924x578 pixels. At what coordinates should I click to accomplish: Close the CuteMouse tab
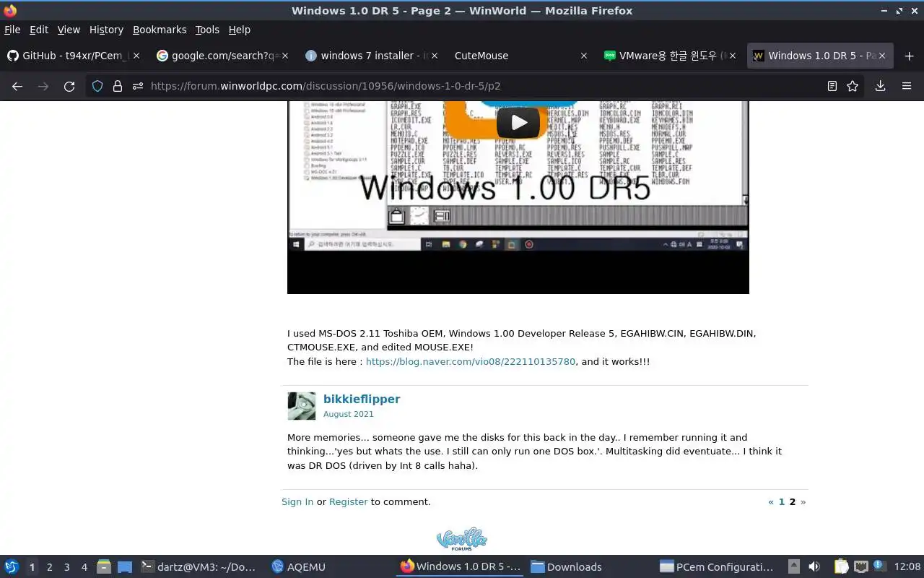(x=584, y=56)
